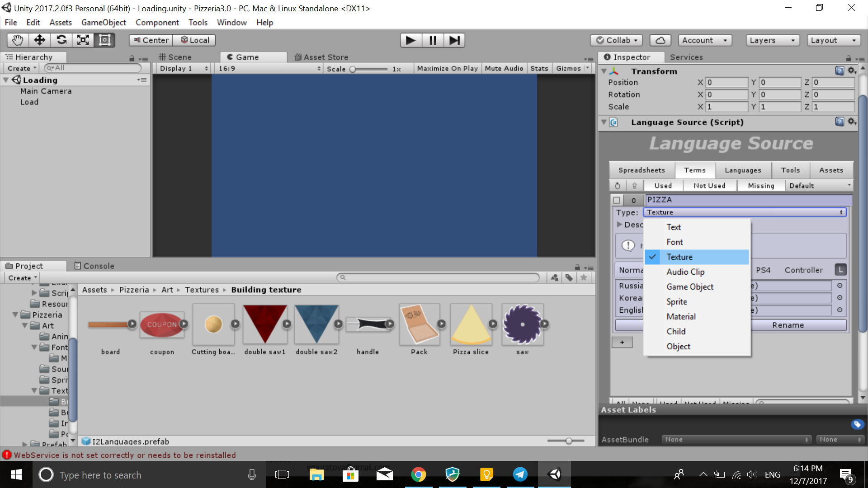Pause the game preview
868x488 pixels.
[433, 40]
